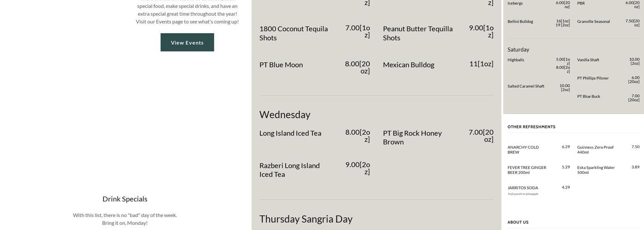The image size is (644, 230).
Task: Click Eska Sparkling Water 500ml item
Action: 596,170
